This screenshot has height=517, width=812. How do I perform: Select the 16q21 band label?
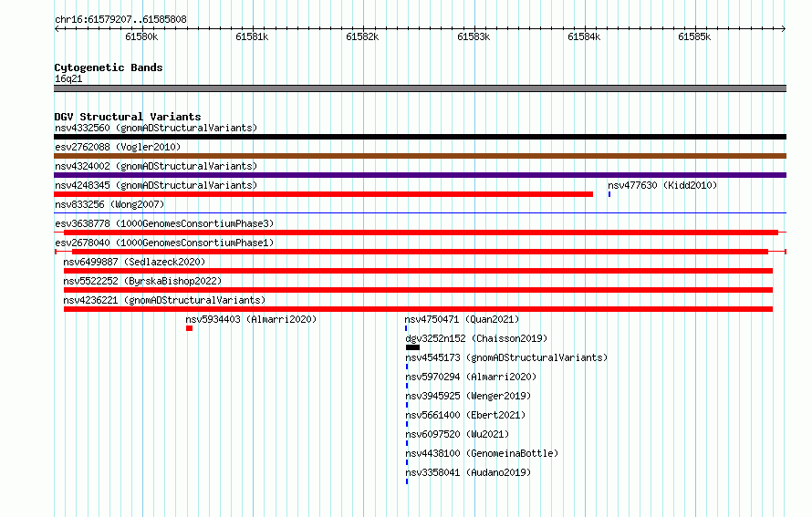(68, 78)
